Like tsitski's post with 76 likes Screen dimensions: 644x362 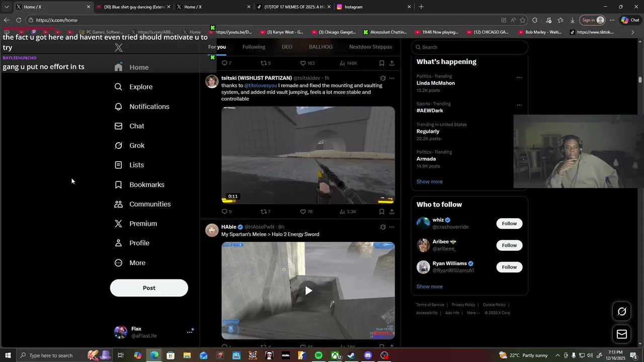pos(307,212)
